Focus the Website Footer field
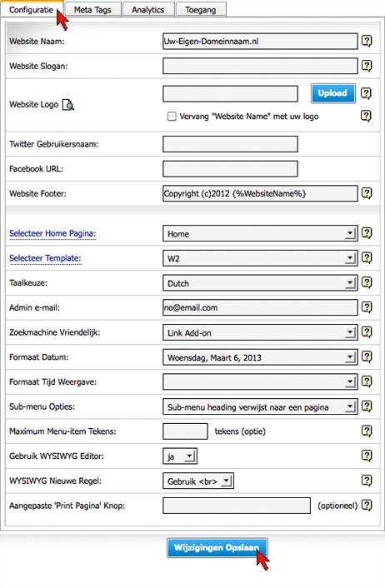The width and height of the screenshot is (385, 588). coord(260,193)
